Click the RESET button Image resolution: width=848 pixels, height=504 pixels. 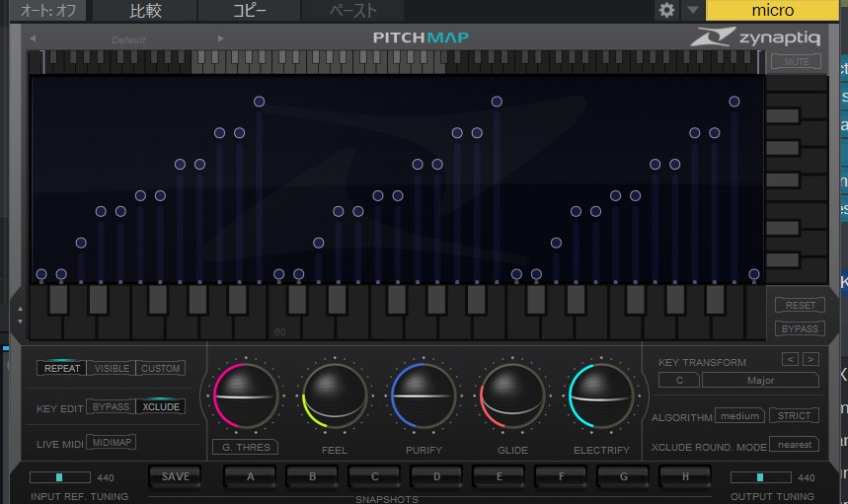799,305
